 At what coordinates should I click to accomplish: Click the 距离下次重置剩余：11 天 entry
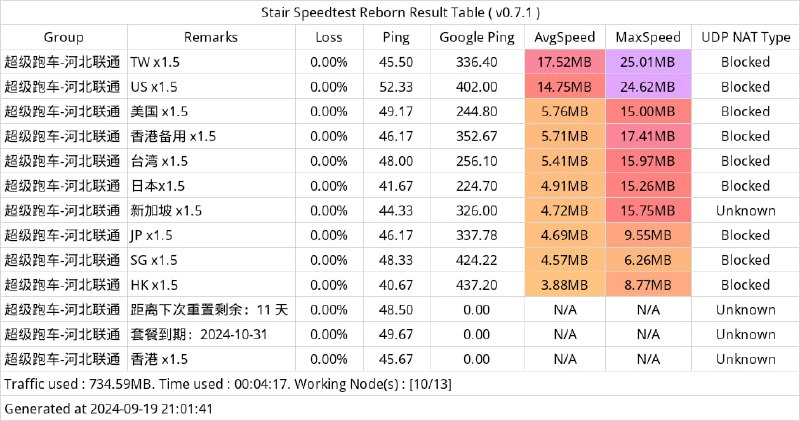point(211,310)
